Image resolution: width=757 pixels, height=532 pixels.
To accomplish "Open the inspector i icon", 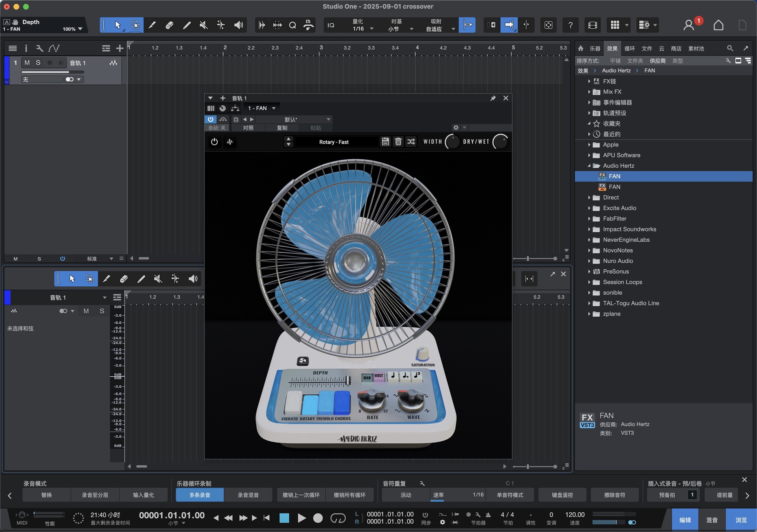I will click(x=26, y=48).
